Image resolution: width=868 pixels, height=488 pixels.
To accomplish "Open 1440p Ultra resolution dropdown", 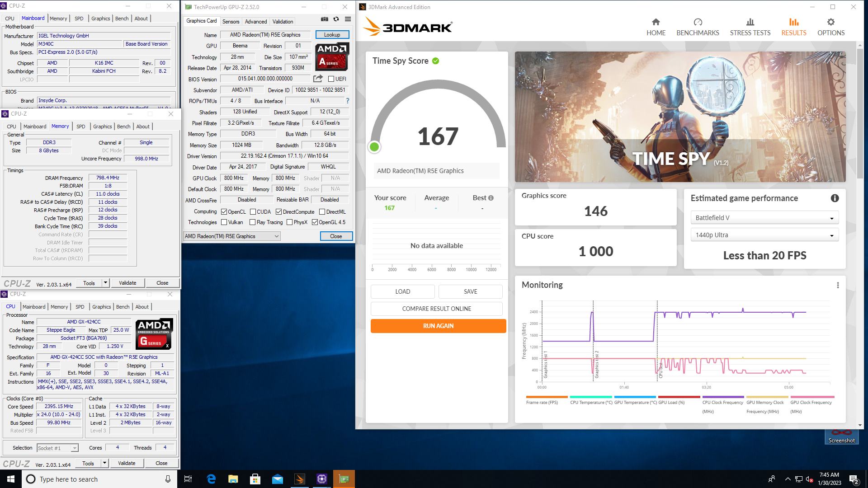I will coord(764,235).
